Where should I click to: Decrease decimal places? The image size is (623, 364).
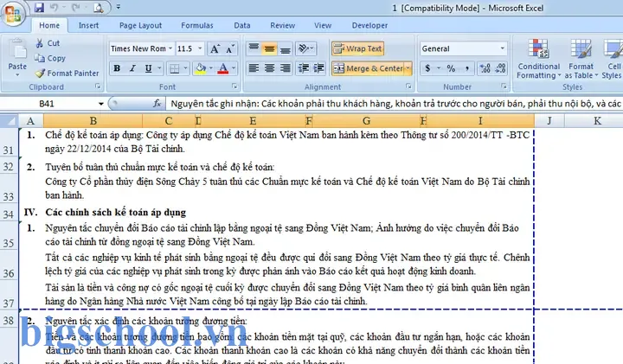501,68
